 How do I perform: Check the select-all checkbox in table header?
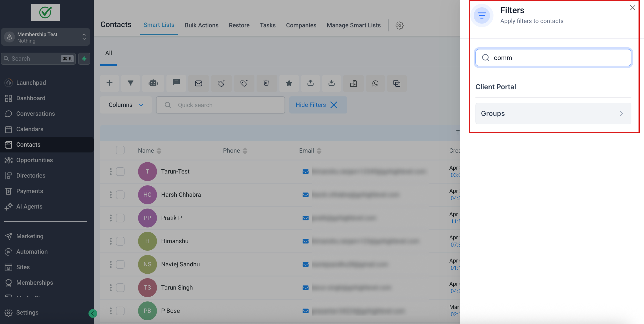tap(120, 150)
